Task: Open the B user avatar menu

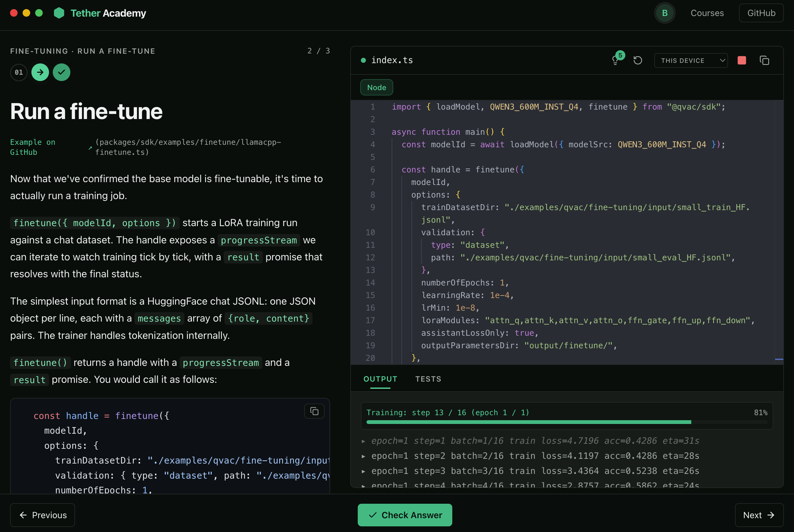Action: 664,13
